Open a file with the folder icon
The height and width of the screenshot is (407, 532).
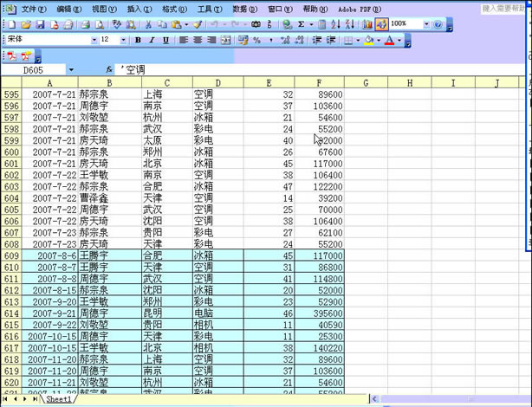[x=26, y=24]
